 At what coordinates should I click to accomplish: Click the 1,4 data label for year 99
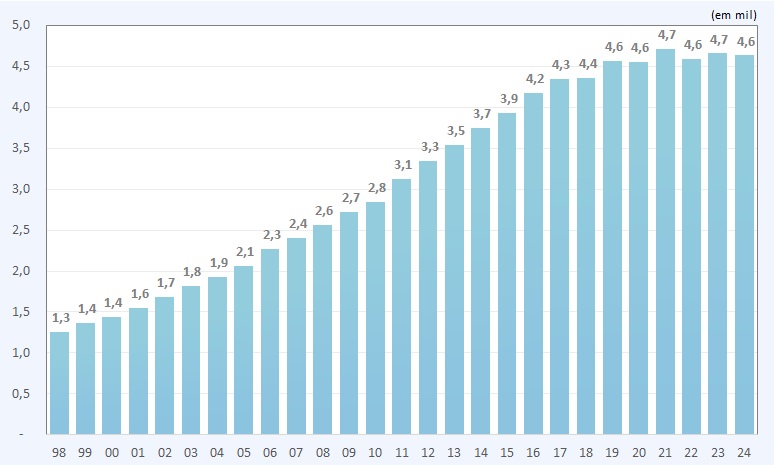click(87, 310)
